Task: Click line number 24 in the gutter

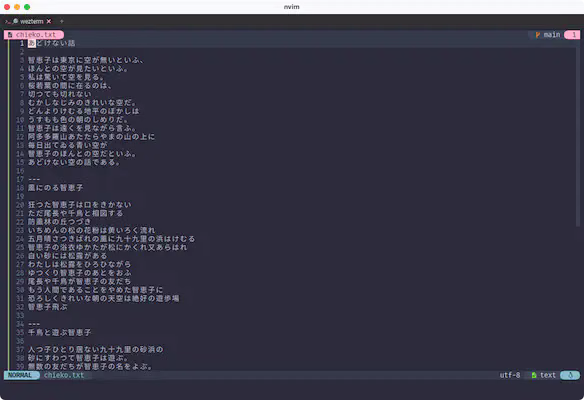Action: pos(20,239)
